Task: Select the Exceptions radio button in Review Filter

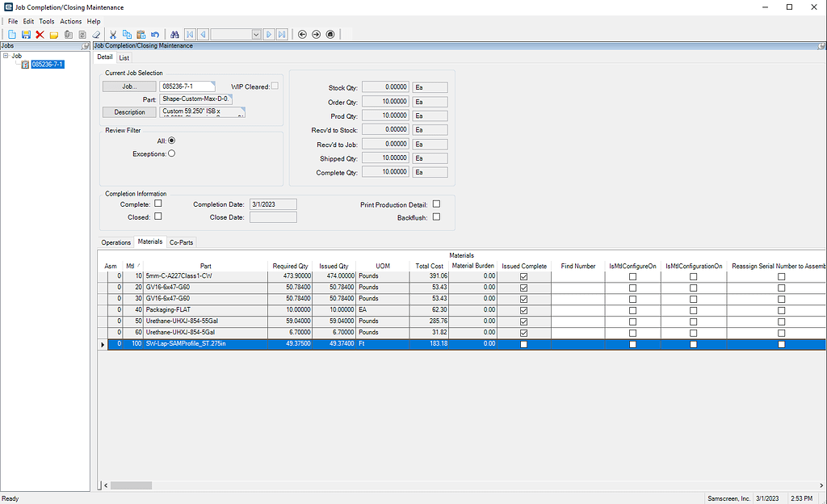Action: coord(170,153)
